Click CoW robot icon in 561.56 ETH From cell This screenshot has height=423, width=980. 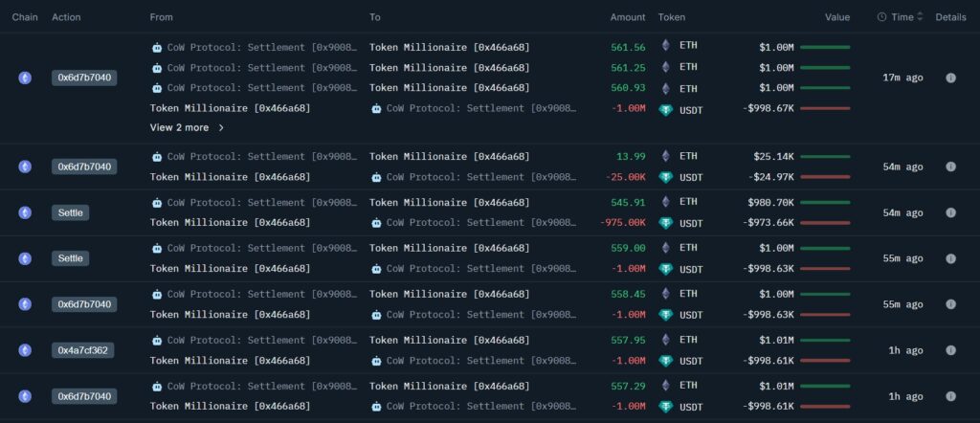tap(156, 47)
